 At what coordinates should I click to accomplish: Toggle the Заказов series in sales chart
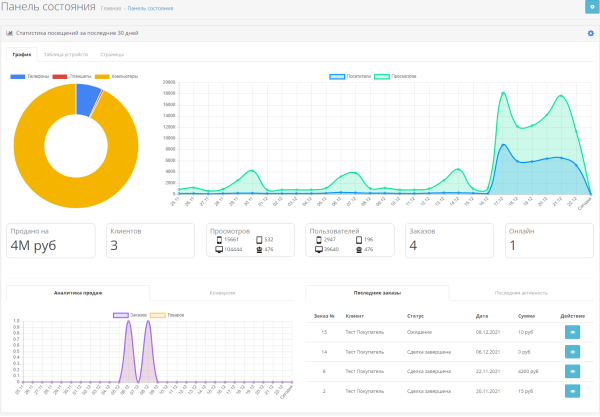pyautogui.click(x=130, y=315)
